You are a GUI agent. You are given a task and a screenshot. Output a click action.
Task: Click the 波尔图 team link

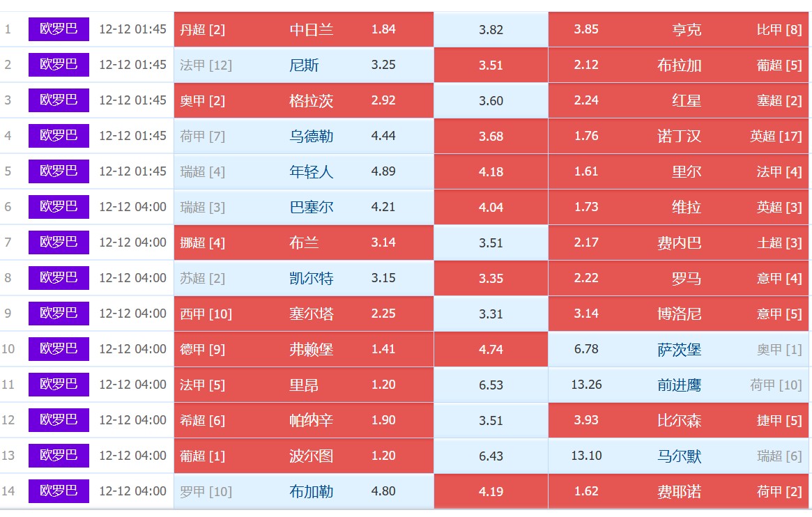pos(312,456)
